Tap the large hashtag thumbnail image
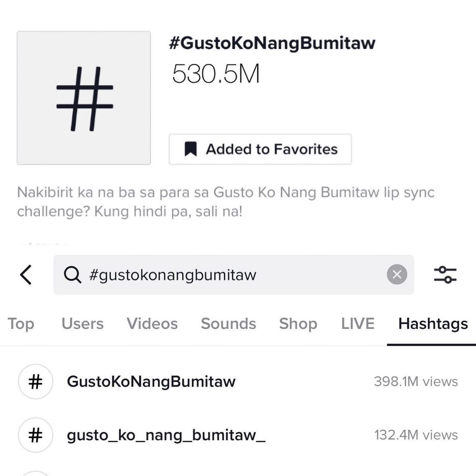This screenshot has width=476, height=476. tap(84, 98)
